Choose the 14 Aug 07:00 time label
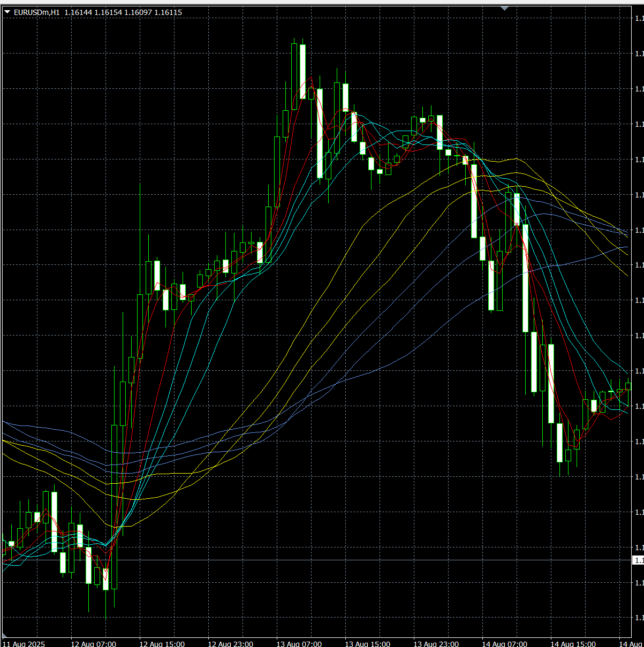 tap(505, 643)
